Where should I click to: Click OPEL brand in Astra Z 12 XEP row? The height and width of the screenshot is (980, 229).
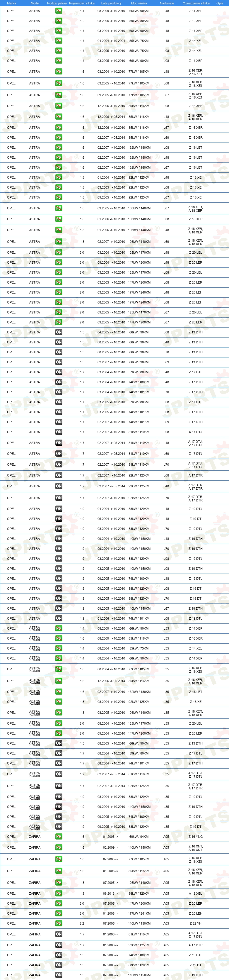11,21
